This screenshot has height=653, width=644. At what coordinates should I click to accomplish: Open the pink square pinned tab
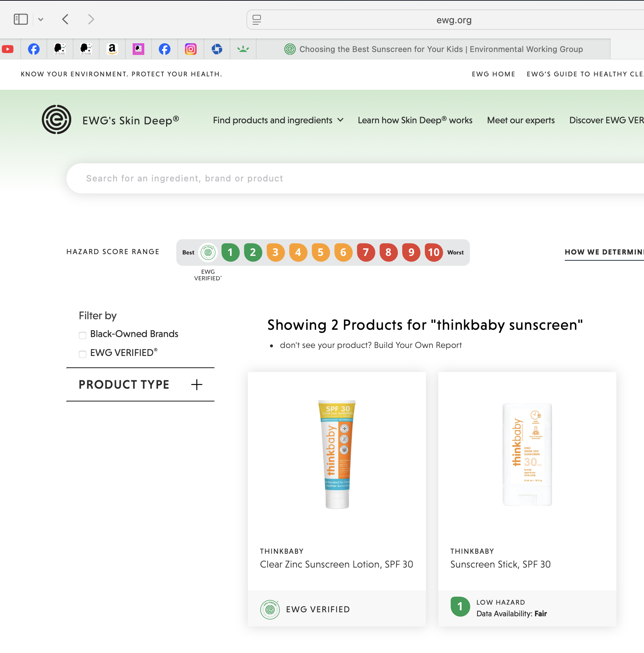(138, 49)
